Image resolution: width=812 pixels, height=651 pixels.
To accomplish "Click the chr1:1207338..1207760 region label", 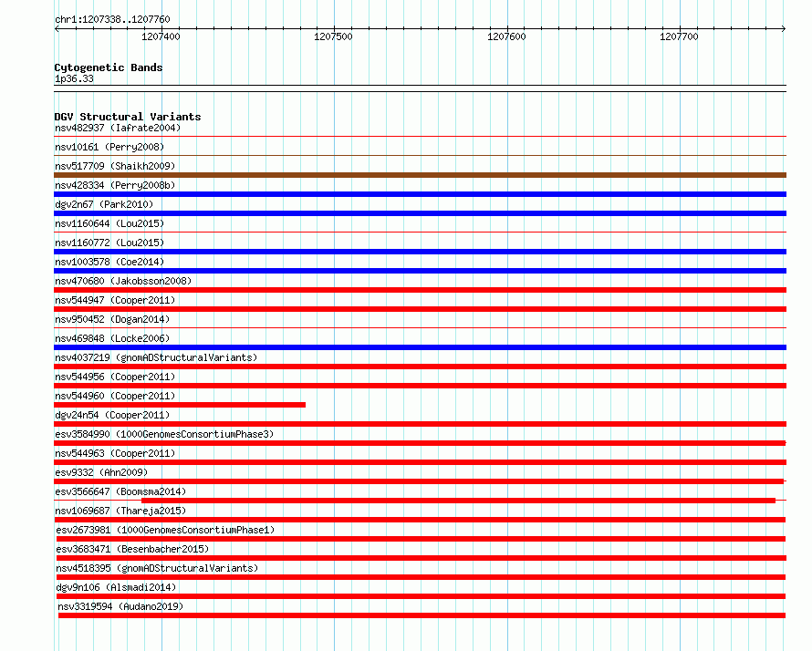I will pyautogui.click(x=112, y=19).
